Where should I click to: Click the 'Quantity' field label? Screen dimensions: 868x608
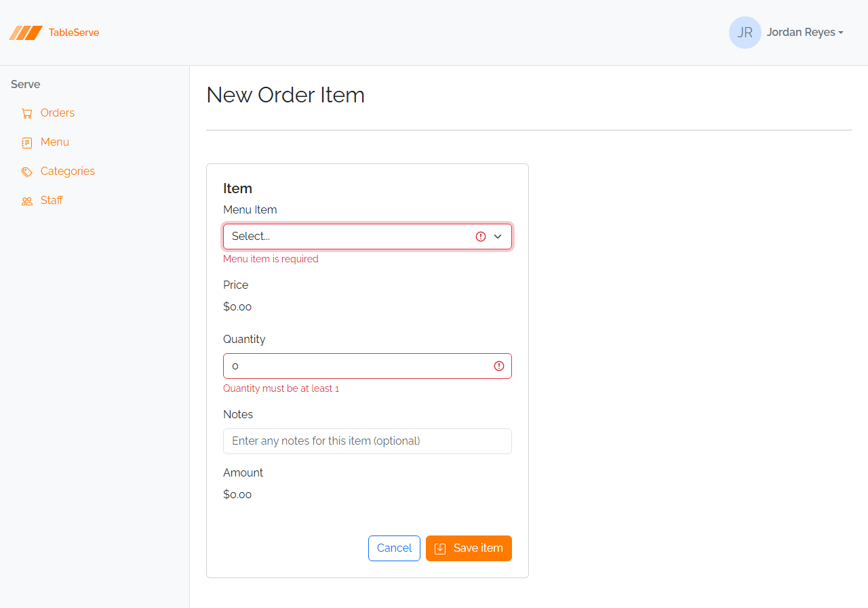244,340
